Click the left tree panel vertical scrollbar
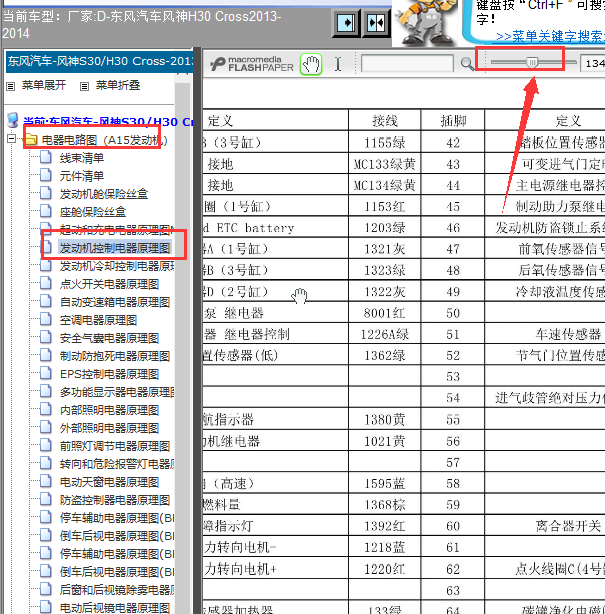This screenshot has width=605, height=614. tap(182, 345)
